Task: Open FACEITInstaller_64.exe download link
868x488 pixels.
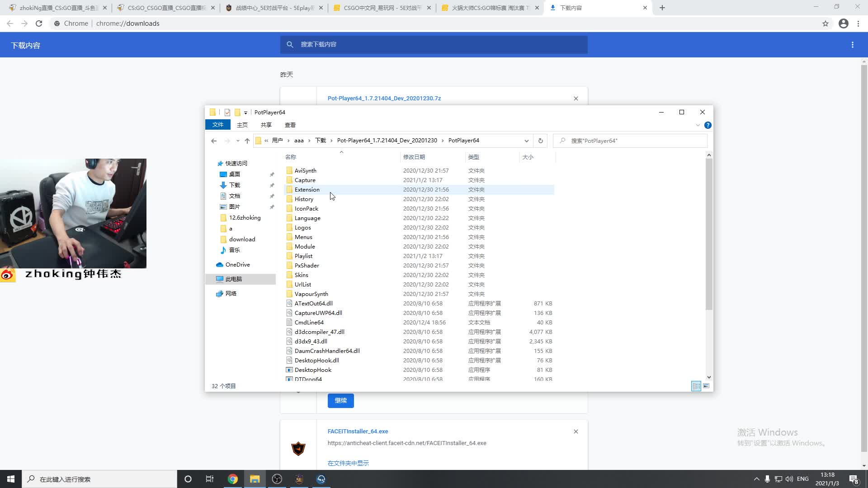Action: click(x=358, y=431)
